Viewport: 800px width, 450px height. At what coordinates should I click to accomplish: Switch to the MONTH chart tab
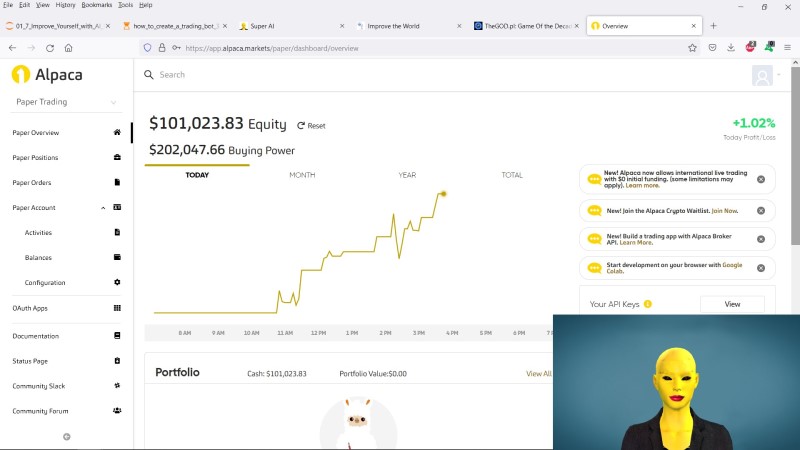point(302,175)
